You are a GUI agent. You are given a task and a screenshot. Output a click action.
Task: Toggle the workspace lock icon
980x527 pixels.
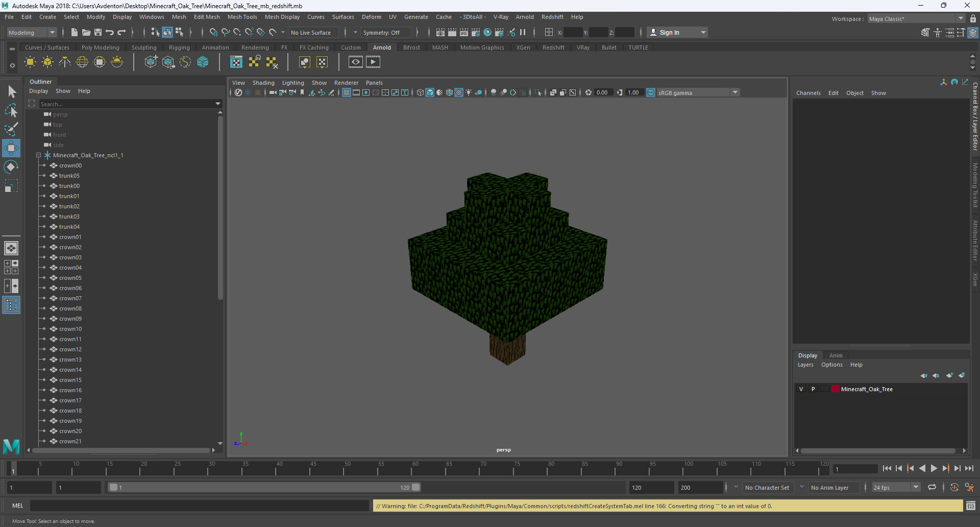click(x=973, y=19)
